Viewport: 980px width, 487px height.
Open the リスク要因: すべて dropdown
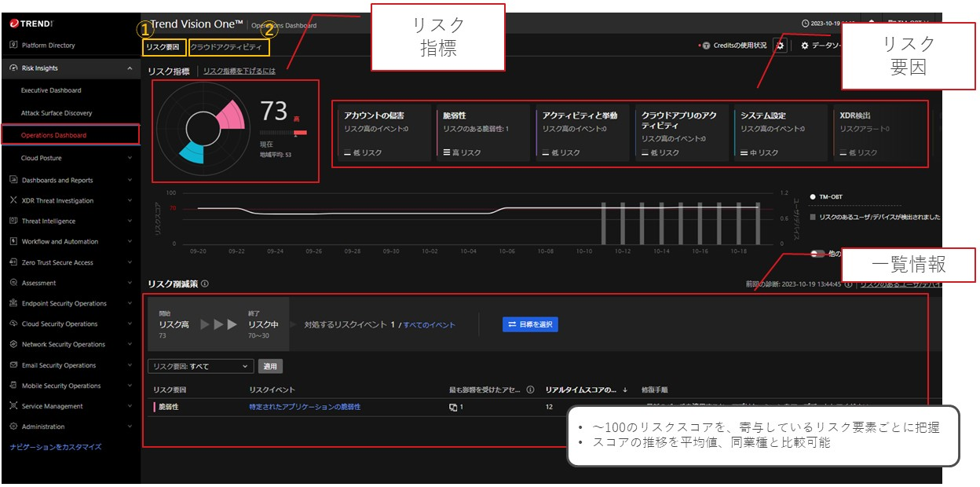tap(201, 366)
